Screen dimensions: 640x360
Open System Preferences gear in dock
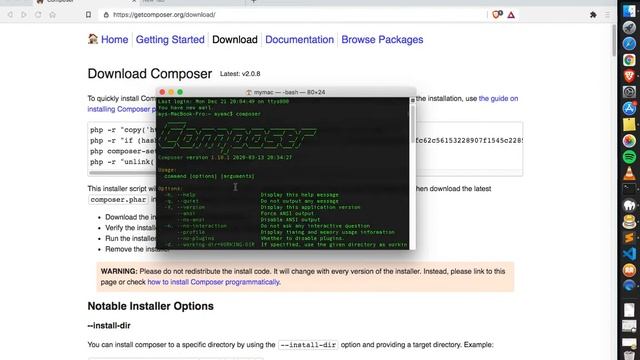pos(629,92)
